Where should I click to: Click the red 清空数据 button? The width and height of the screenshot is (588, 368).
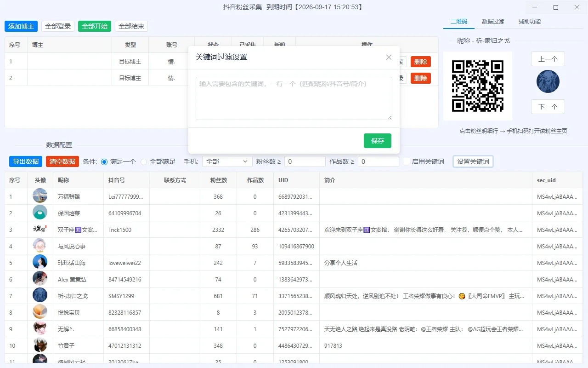[62, 161]
